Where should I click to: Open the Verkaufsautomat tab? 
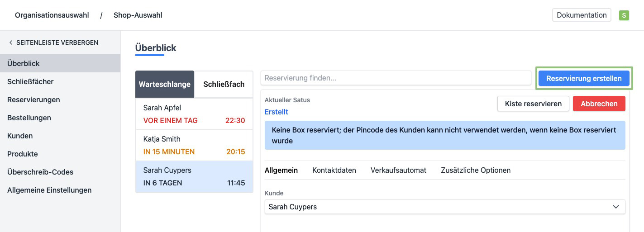click(x=398, y=170)
